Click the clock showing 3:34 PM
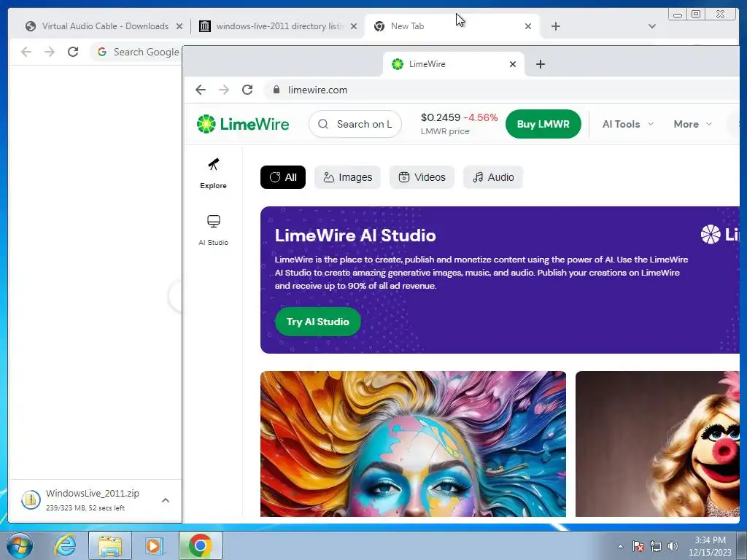This screenshot has height=560, width=747. point(710,540)
